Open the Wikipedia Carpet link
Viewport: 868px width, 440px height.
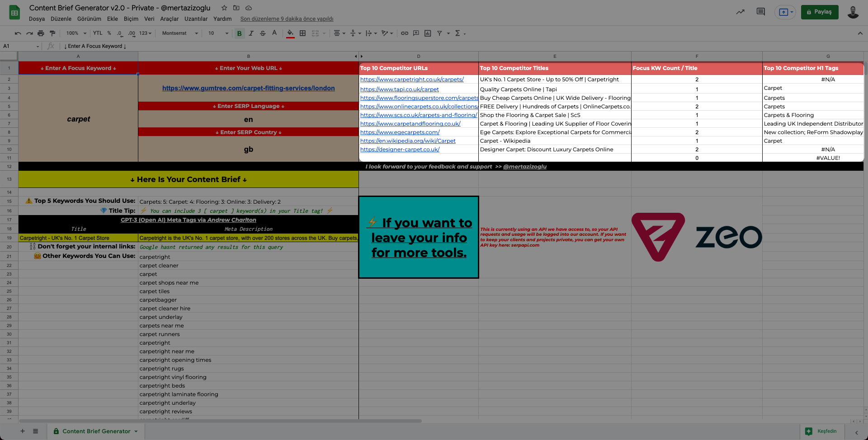tap(408, 141)
